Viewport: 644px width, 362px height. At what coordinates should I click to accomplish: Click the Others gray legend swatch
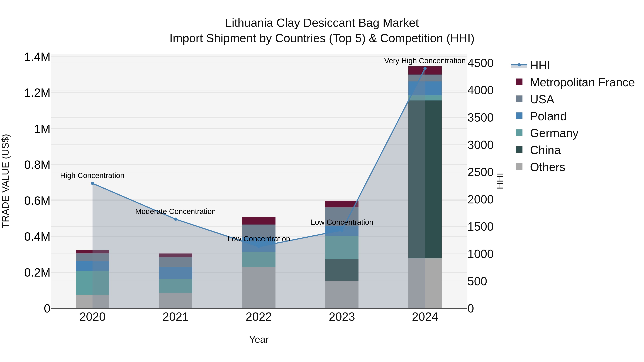click(x=519, y=166)
